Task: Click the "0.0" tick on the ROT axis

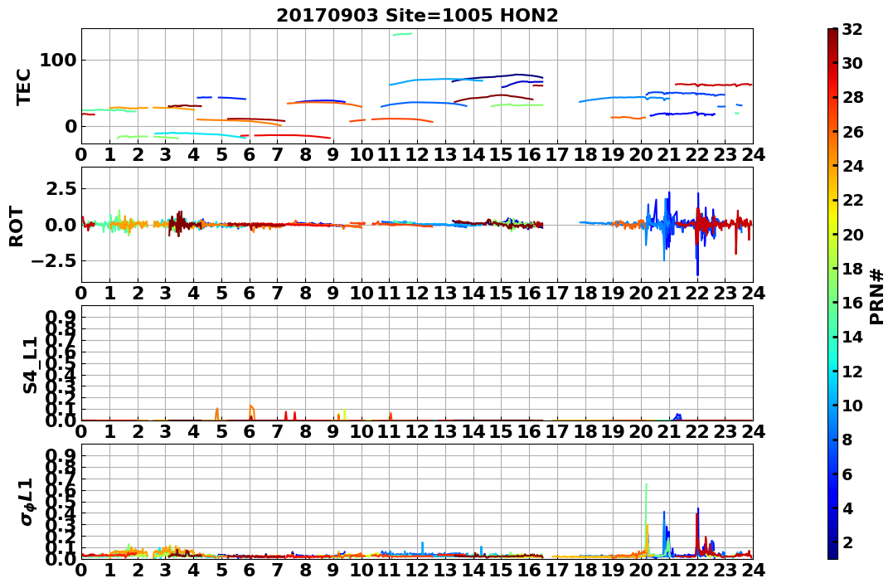Action: (x=61, y=225)
